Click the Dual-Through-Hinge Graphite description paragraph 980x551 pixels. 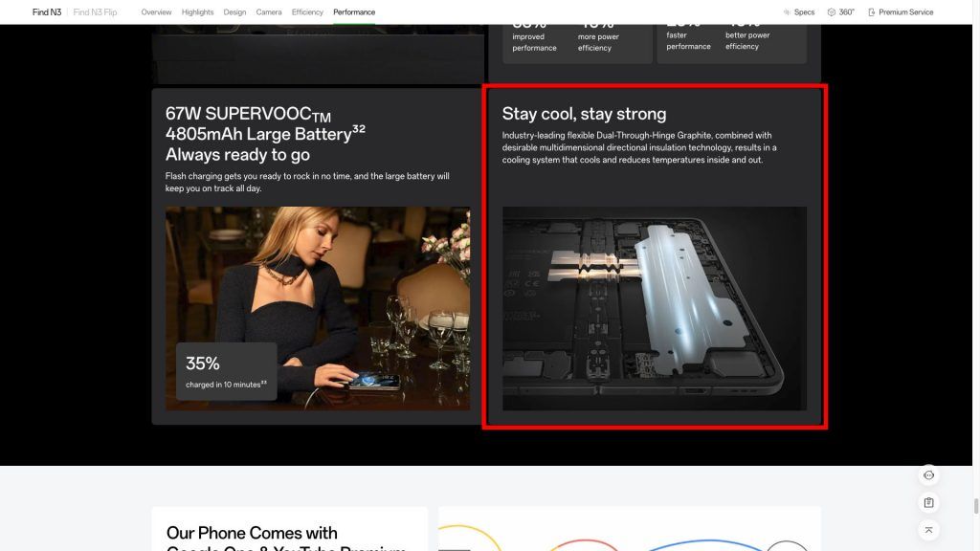click(639, 147)
